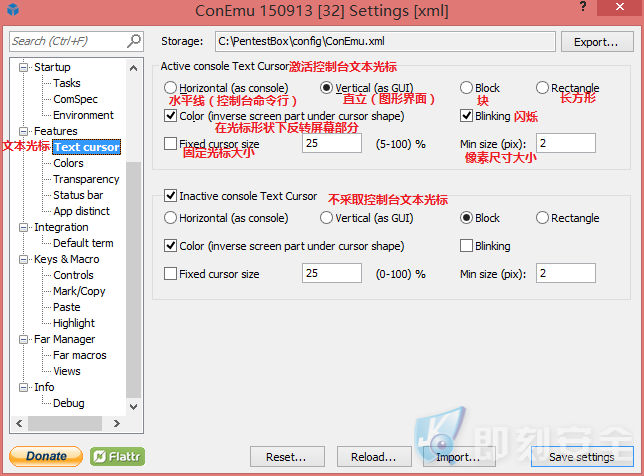Screen dimensions: 644x476
Task: Toggle Inactive console Text Cursor checkbox
Action: coord(170,195)
